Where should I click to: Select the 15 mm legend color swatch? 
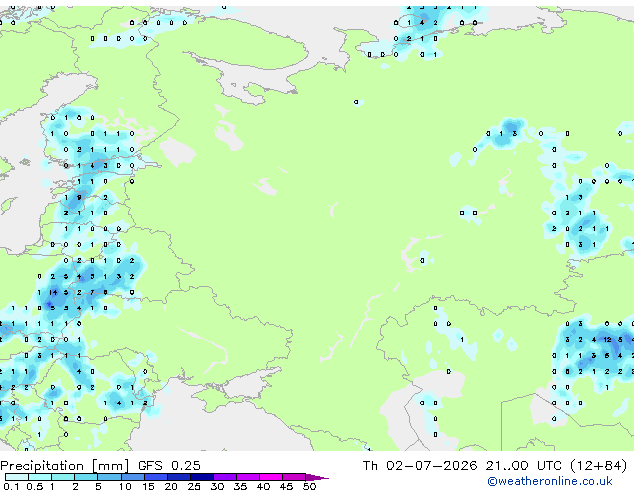pyautogui.click(x=156, y=477)
